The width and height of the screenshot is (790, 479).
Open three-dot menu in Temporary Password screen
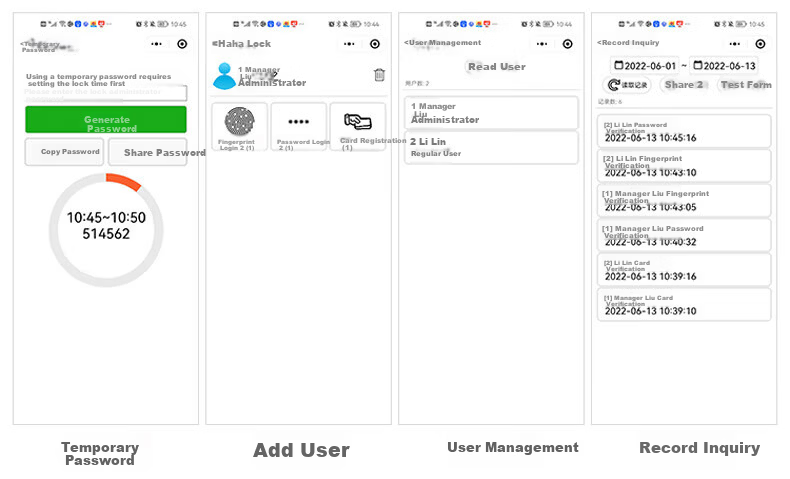[156, 44]
